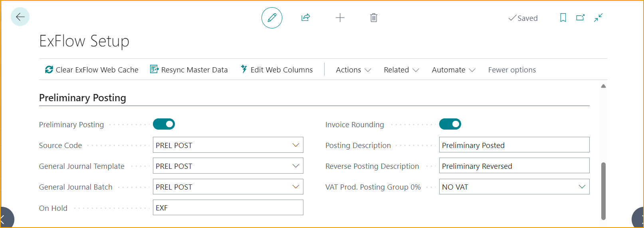The height and width of the screenshot is (228, 644).
Task: Open the Source Code dropdown arrow
Action: coord(296,145)
